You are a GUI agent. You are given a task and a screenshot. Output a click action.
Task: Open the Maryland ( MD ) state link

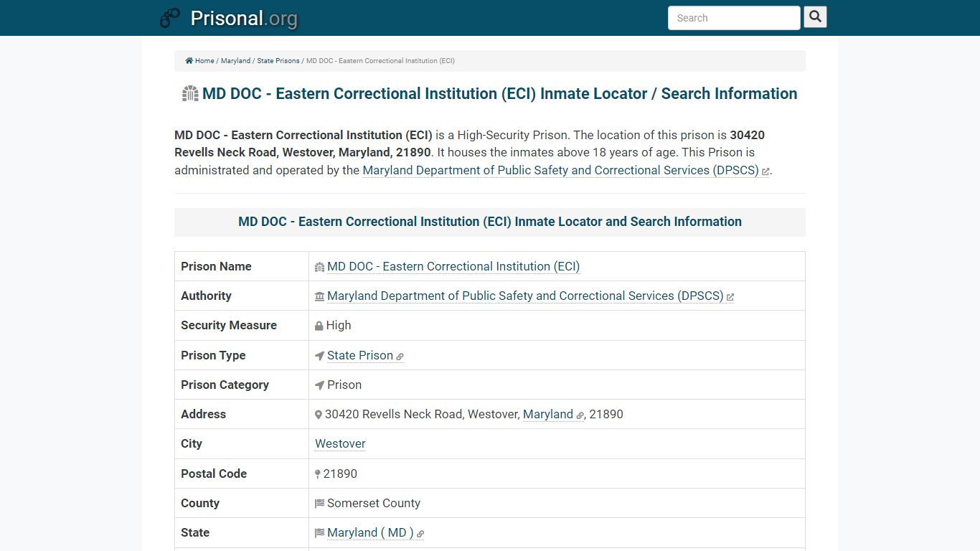tap(370, 532)
